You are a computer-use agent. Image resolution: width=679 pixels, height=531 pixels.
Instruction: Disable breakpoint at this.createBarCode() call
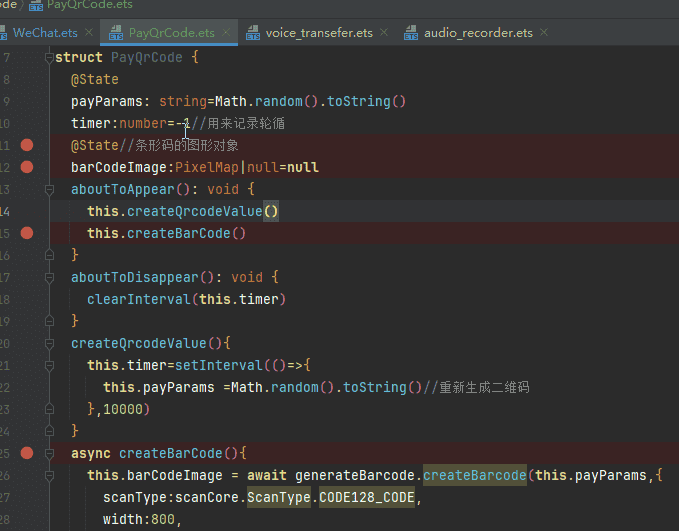(27, 233)
